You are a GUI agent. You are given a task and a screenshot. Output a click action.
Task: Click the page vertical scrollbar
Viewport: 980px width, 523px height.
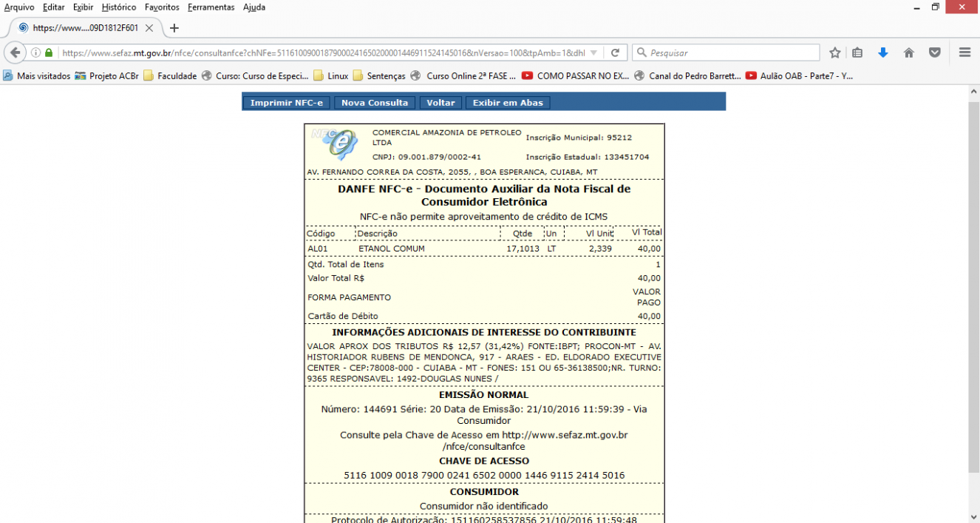click(x=974, y=287)
